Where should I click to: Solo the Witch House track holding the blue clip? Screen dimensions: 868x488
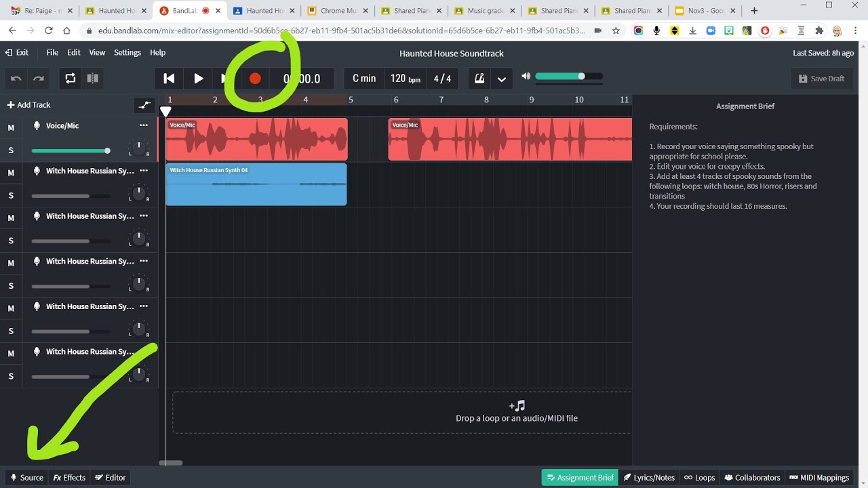coord(11,196)
